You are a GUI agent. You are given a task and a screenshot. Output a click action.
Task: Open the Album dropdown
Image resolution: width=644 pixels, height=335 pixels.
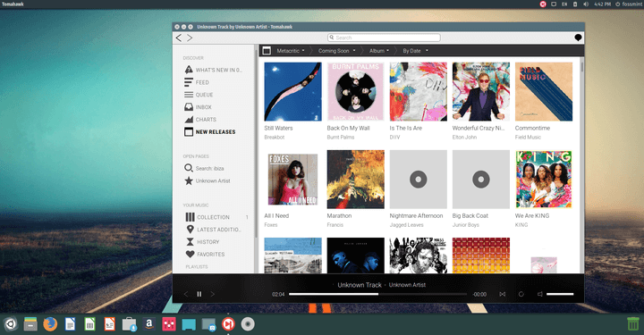point(378,51)
